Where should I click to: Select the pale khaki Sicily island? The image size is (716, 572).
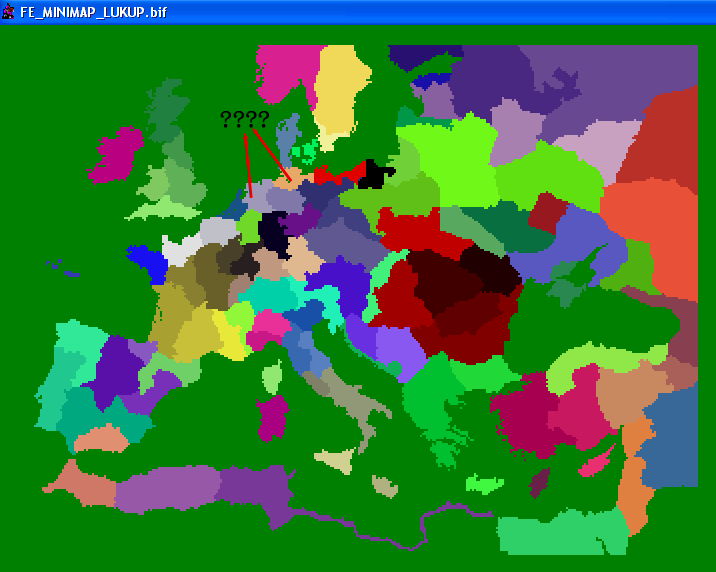(336, 460)
